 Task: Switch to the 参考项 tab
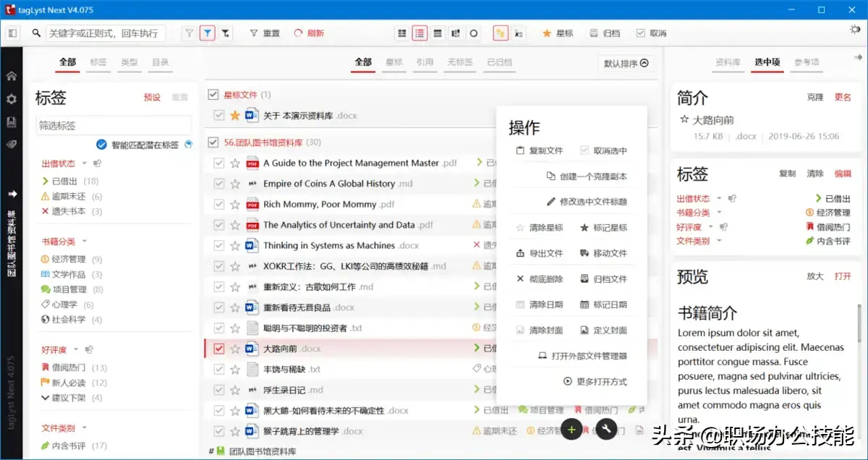pos(807,62)
